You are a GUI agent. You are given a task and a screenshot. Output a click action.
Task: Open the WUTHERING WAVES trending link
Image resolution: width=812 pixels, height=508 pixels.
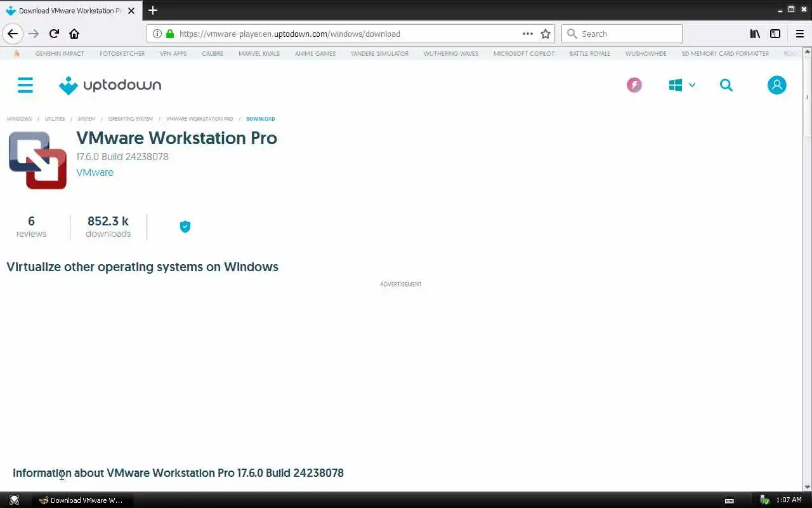(451, 53)
